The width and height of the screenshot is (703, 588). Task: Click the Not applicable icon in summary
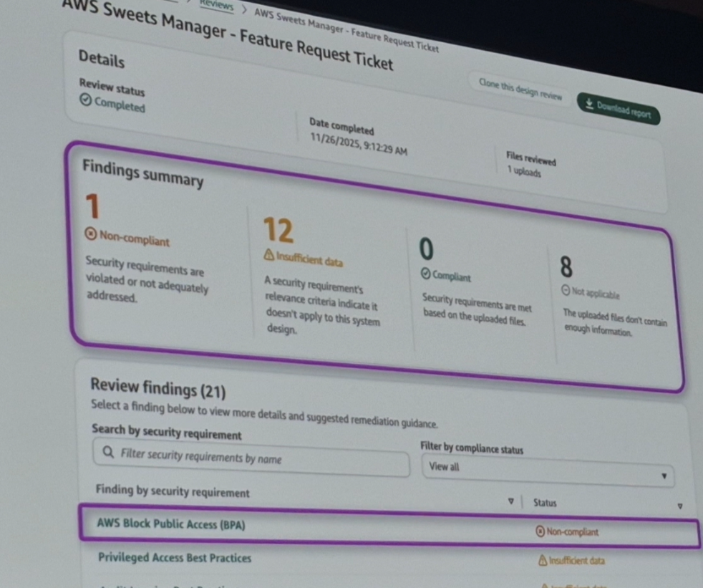click(x=565, y=291)
